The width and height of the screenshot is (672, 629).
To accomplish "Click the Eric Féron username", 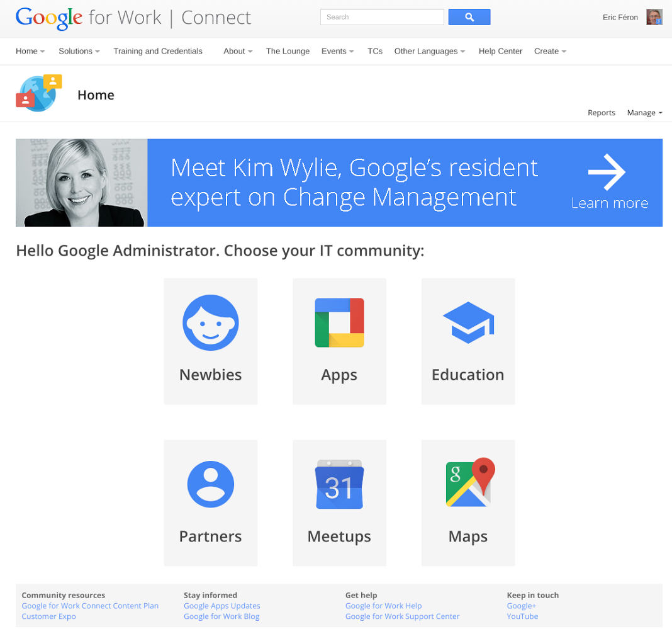I will click(620, 18).
